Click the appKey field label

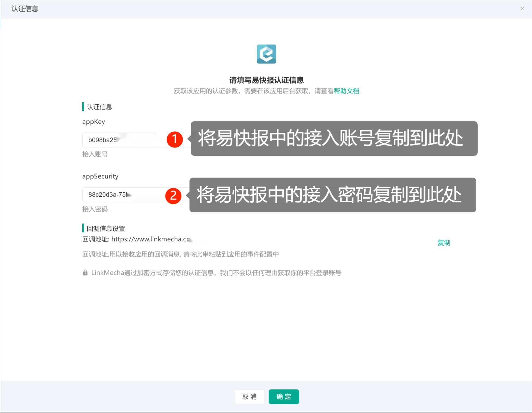pos(93,122)
